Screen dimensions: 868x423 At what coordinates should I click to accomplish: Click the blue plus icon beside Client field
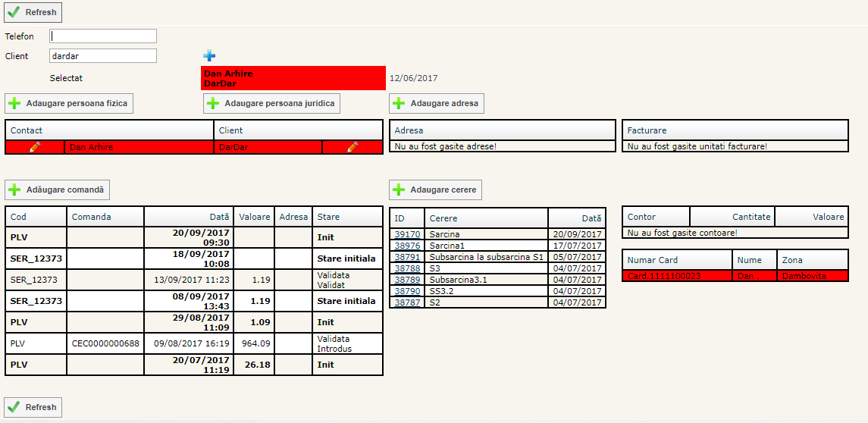(x=209, y=55)
